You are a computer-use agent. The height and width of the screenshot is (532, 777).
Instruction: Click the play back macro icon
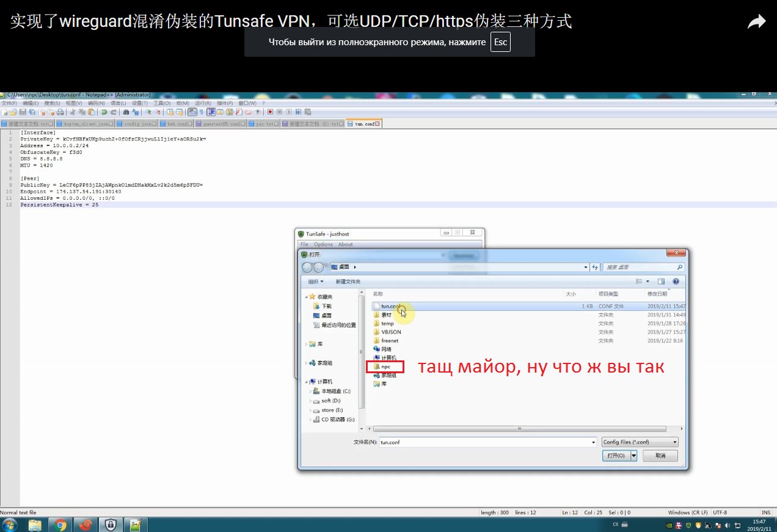pos(289,112)
